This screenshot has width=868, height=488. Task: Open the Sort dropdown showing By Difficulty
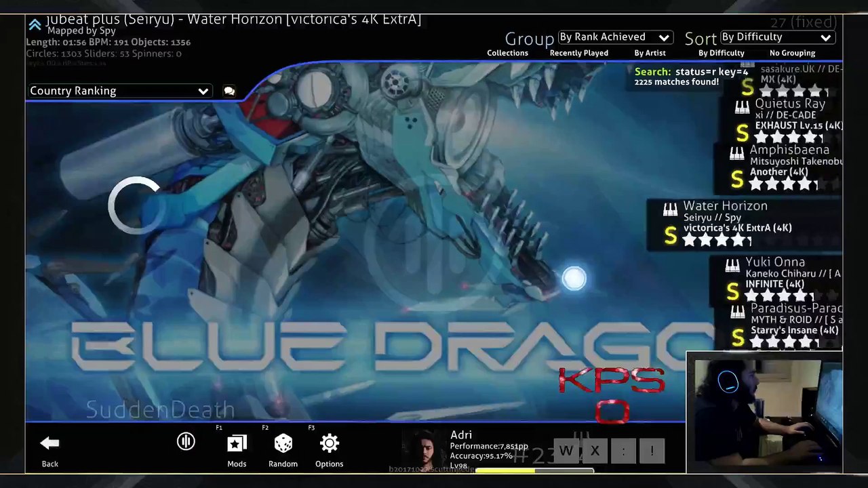point(777,37)
